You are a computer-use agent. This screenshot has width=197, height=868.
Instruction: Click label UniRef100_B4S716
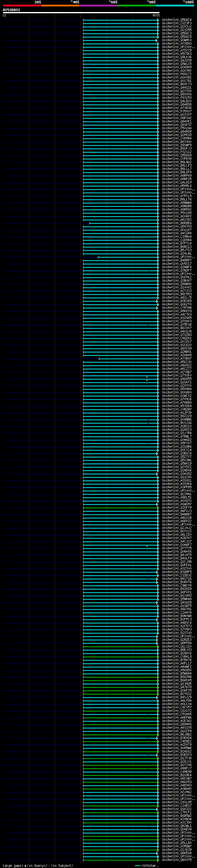coord(176,579)
